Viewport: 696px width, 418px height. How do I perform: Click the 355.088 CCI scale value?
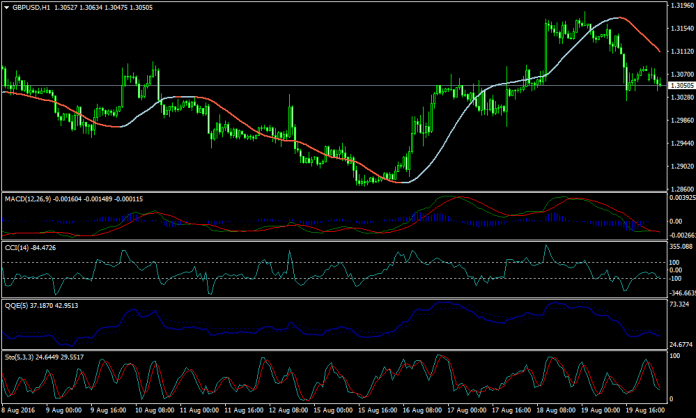click(x=680, y=245)
